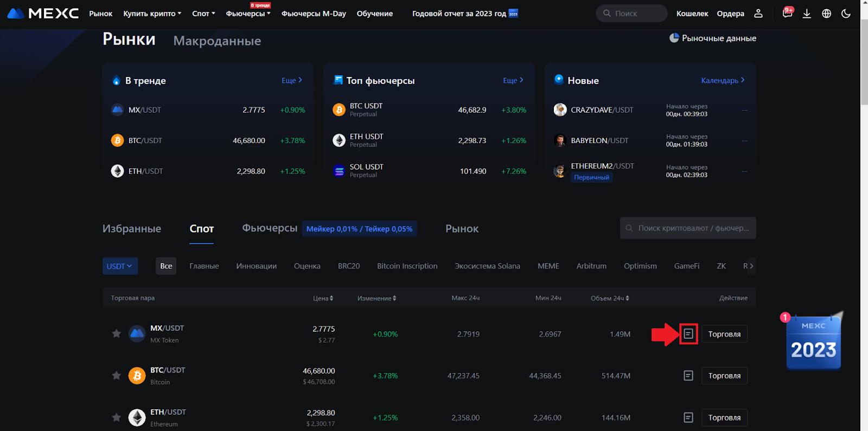Favorite ETH/USDT with the star
Screen dimensions: 868x431
point(116,417)
